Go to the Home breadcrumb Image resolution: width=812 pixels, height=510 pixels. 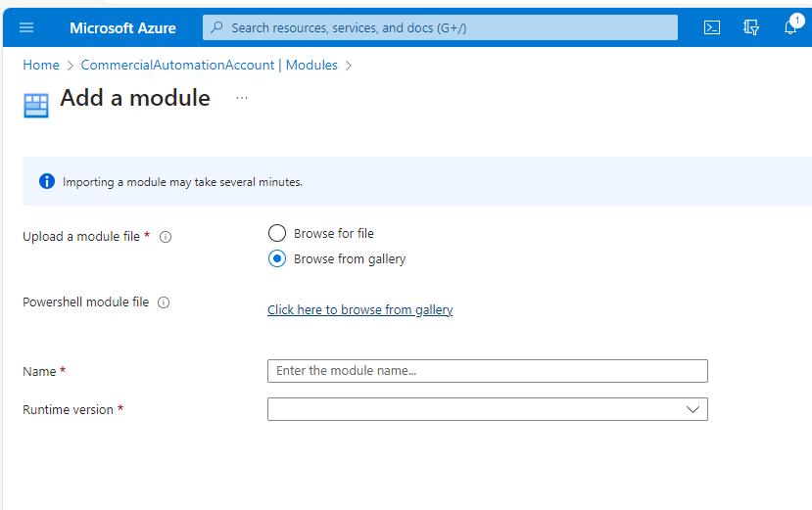tap(41, 66)
